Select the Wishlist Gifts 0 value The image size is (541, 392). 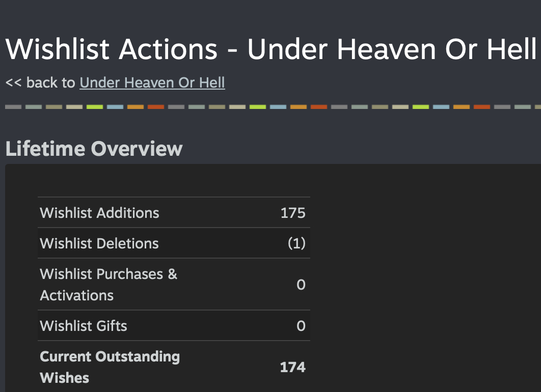pos(301,326)
